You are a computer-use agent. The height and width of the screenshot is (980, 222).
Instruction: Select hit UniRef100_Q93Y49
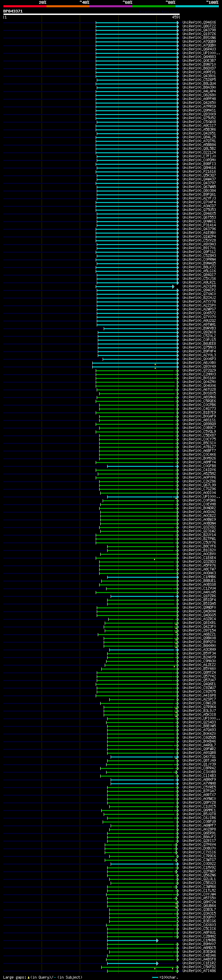(199, 366)
